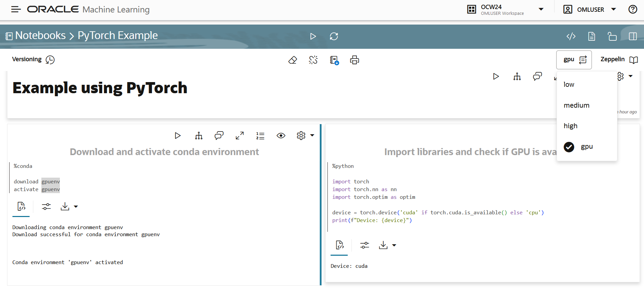Click the Versioning clock icon
This screenshot has height=288, width=644.
(50, 60)
